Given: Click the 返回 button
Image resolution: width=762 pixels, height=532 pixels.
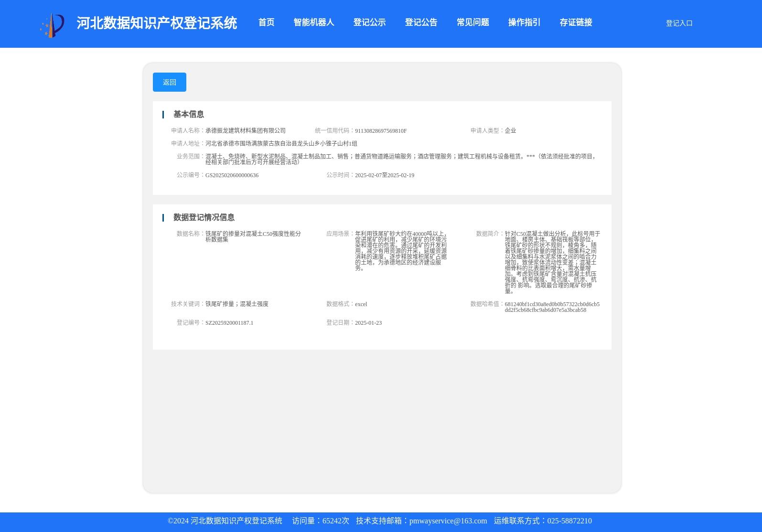Looking at the screenshot, I should (170, 82).
